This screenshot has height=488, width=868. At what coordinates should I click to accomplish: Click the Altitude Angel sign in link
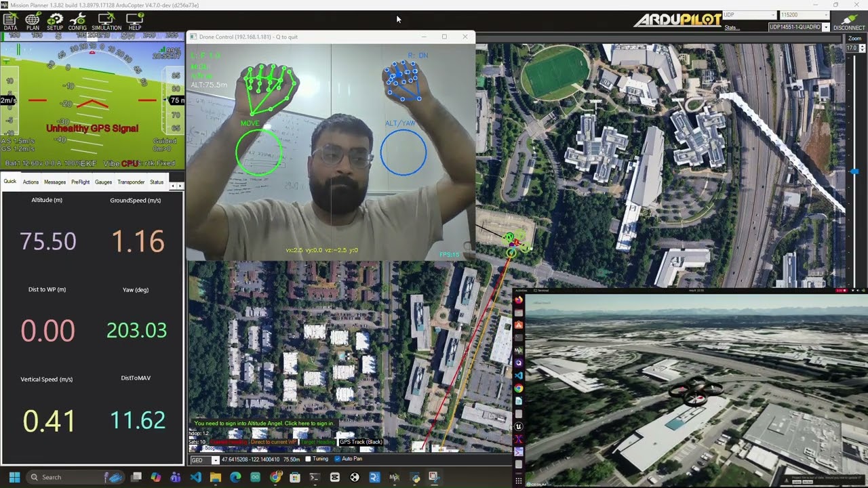(264, 423)
